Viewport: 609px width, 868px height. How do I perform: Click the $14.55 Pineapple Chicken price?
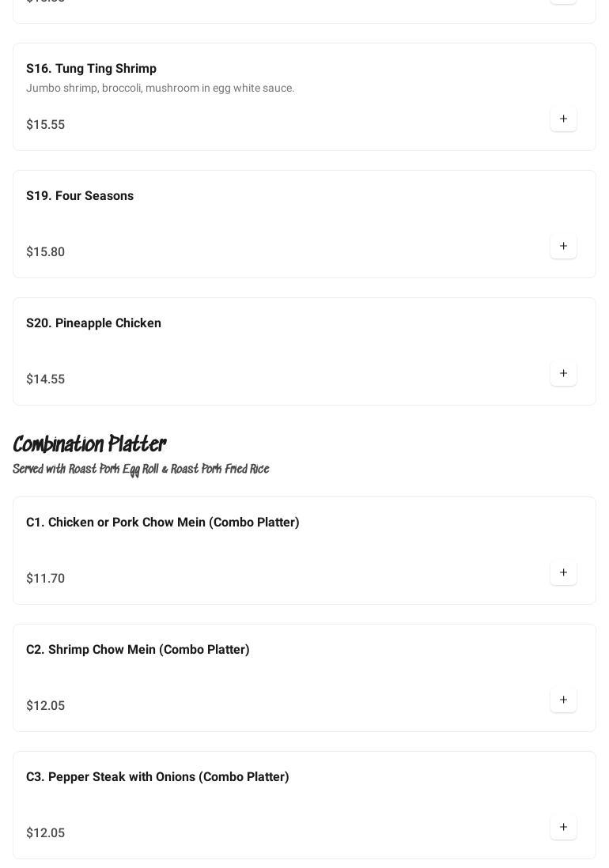[x=45, y=379]
